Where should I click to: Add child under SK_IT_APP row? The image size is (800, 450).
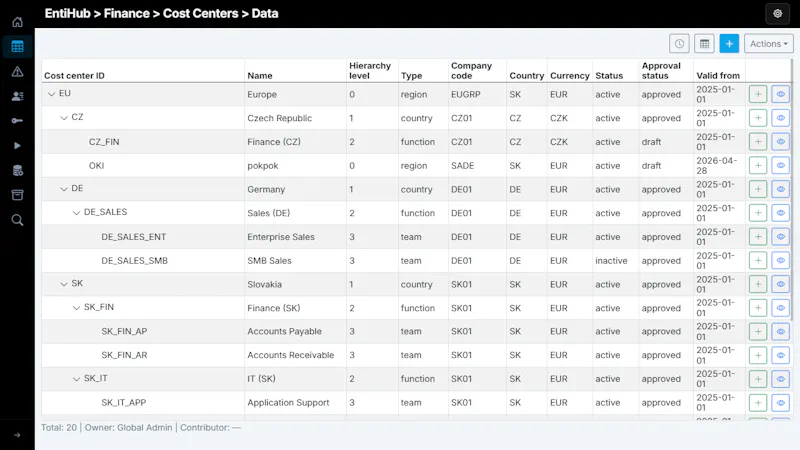[x=758, y=403]
